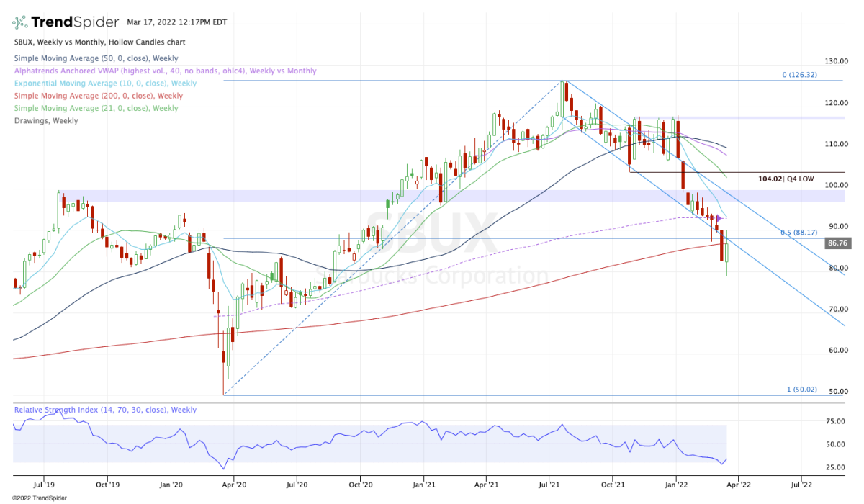Click the TrendSpider logo icon

pos(21,22)
